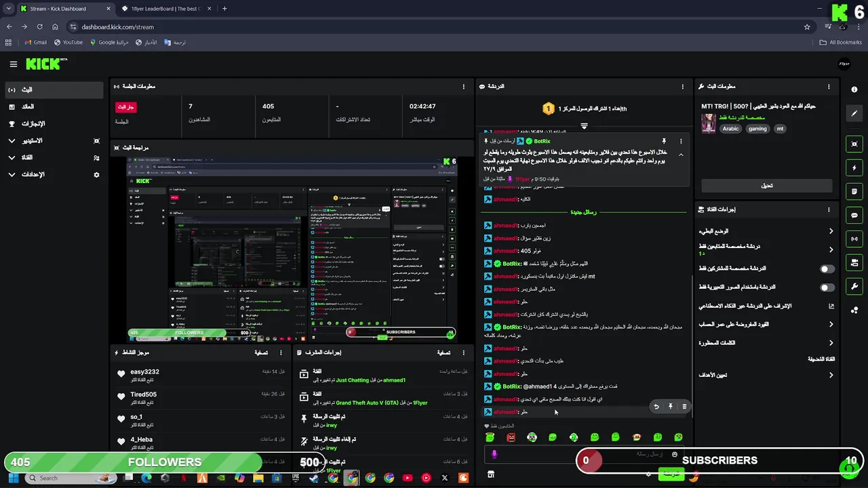This screenshot has width=868, height=488.
Task: Open الكلمات المحظورة banned words arrow
Action: point(831,343)
